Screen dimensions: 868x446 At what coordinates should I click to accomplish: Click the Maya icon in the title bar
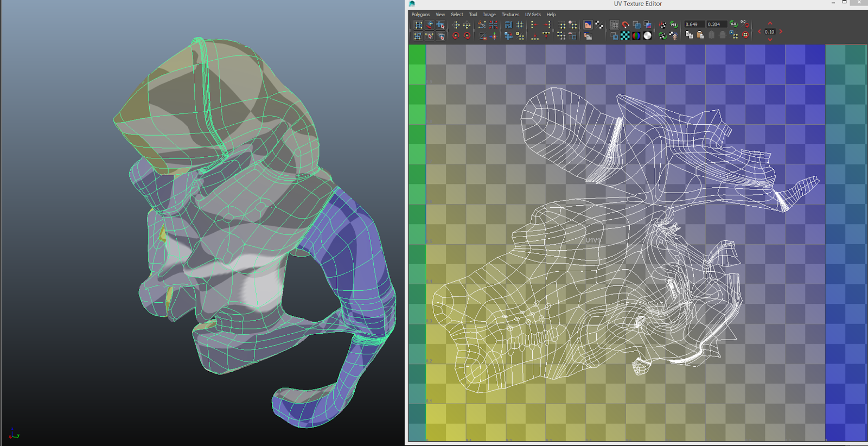412,4
